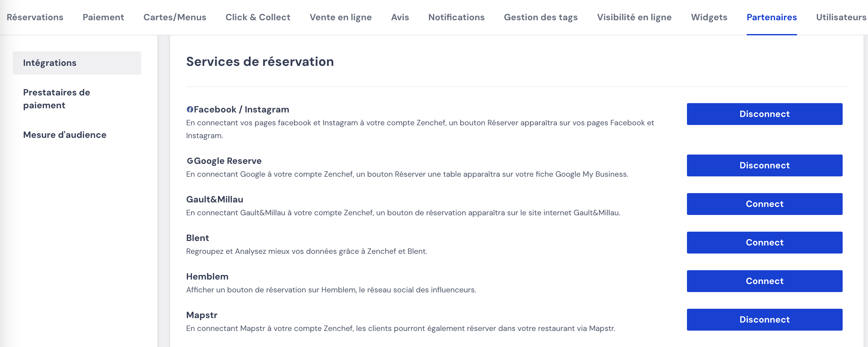Switch to the Paiement tab
Image resolution: width=868 pixels, height=347 pixels.
[103, 17]
